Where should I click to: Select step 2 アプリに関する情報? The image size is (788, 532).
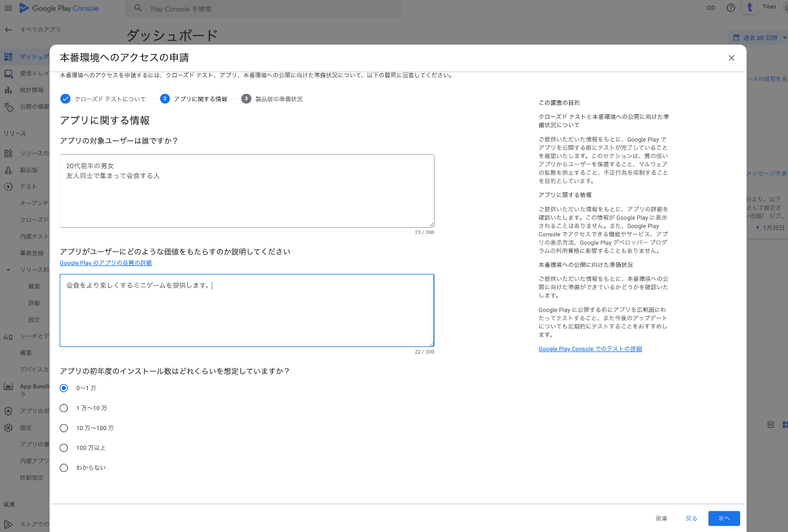(x=194, y=99)
